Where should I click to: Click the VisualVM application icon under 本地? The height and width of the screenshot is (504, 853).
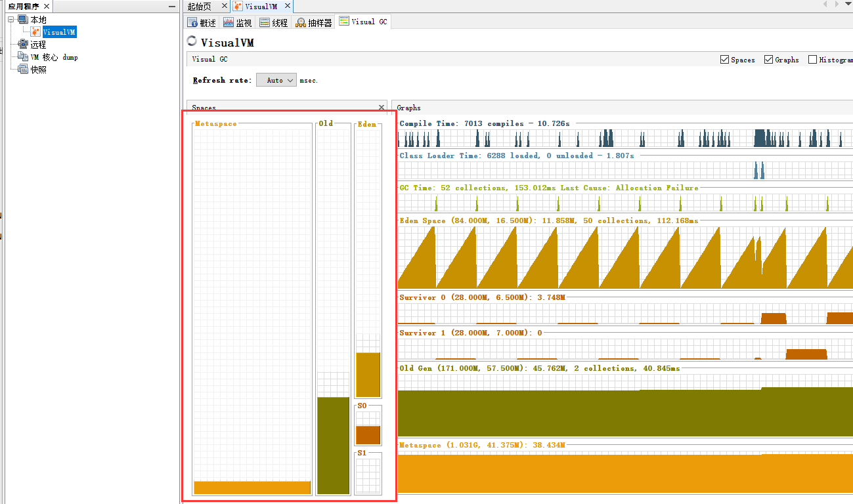36,31
